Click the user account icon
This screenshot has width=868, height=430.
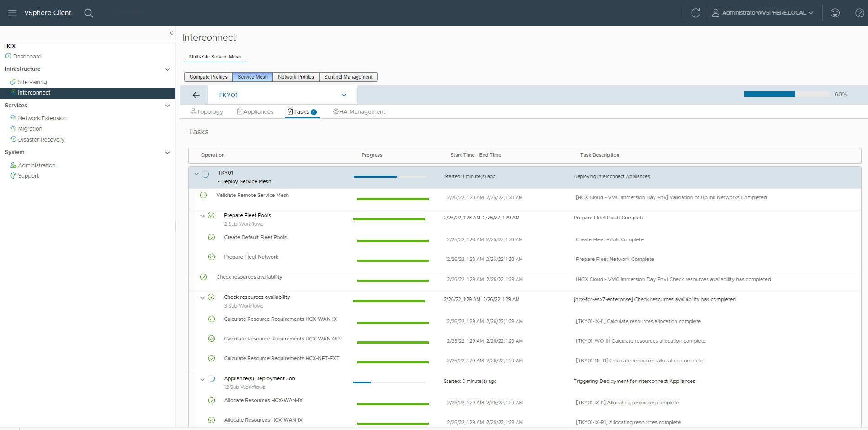click(x=716, y=13)
